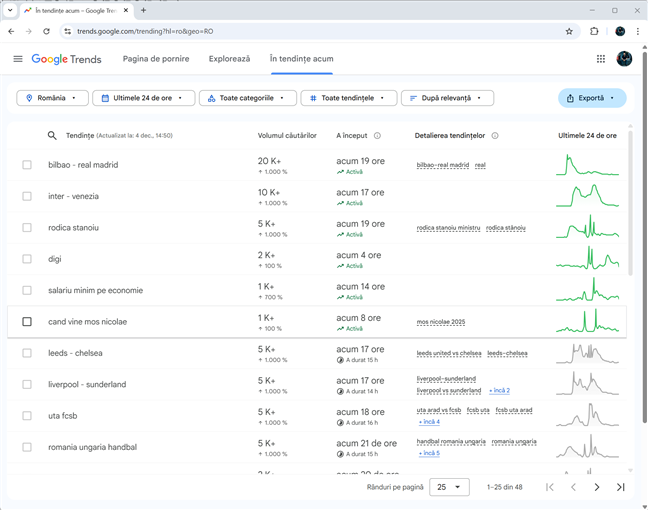Check the box next to 'leeds - chelsea'

[x=27, y=353]
